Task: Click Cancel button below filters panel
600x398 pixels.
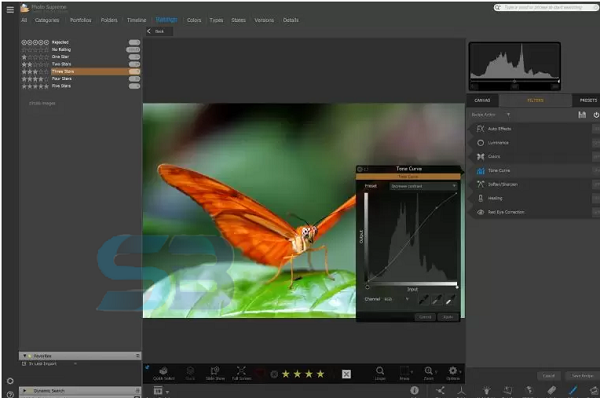Action: coord(549,376)
